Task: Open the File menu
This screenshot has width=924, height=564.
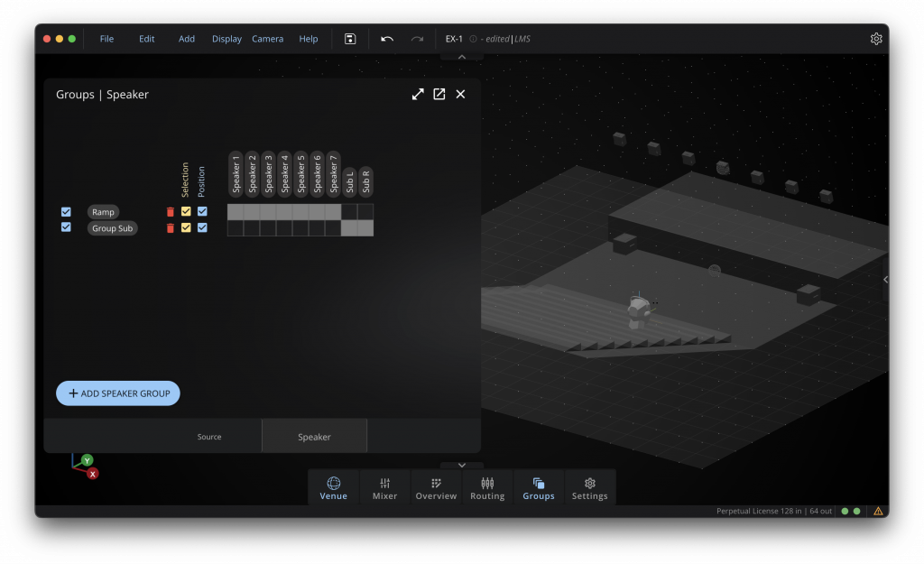Action: (x=106, y=39)
